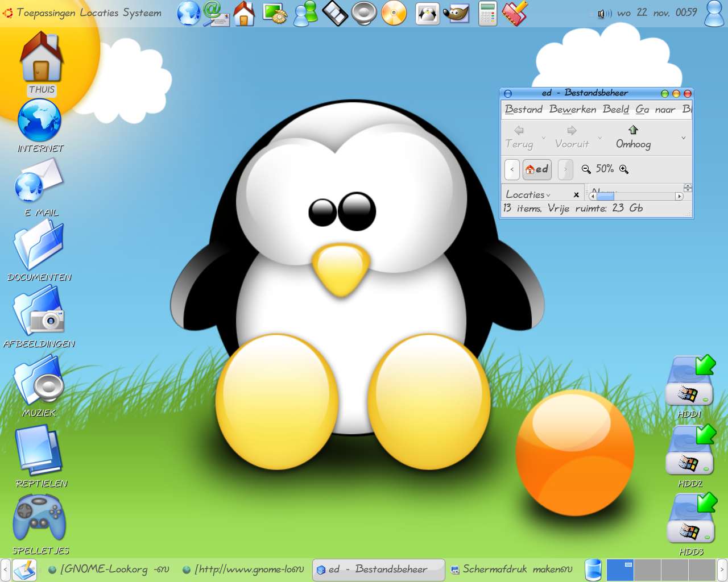
Task: Click the scrollbar left arrow in file manager
Action: 593,196
